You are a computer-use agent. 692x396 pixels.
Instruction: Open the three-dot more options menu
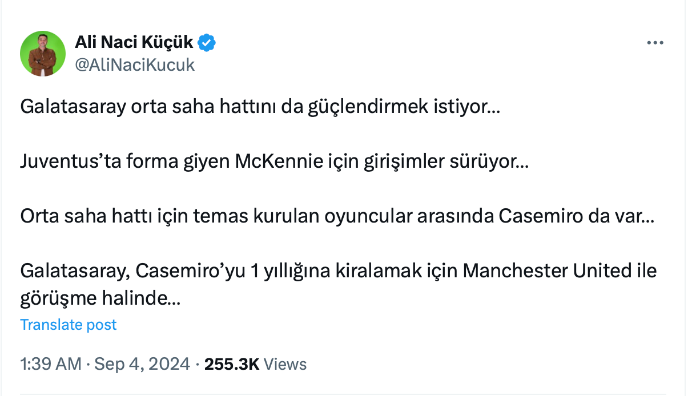click(x=655, y=43)
